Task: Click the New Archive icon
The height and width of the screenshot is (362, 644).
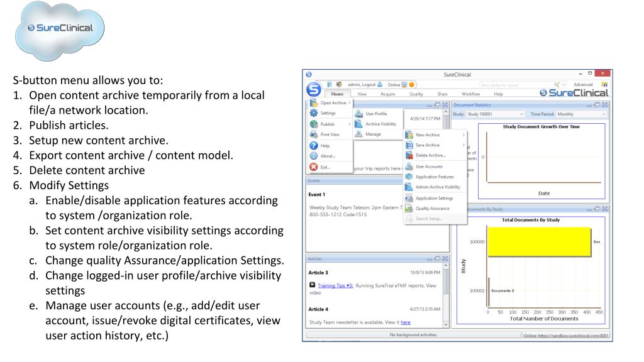Action: (409, 134)
